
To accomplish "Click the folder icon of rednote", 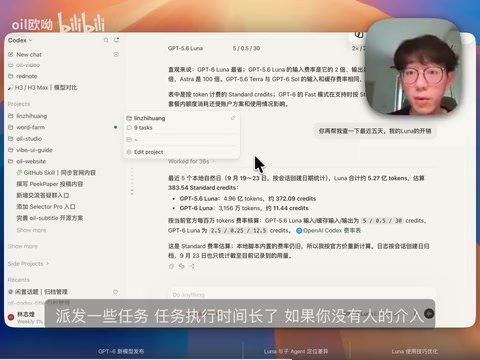I will coord(11,76).
